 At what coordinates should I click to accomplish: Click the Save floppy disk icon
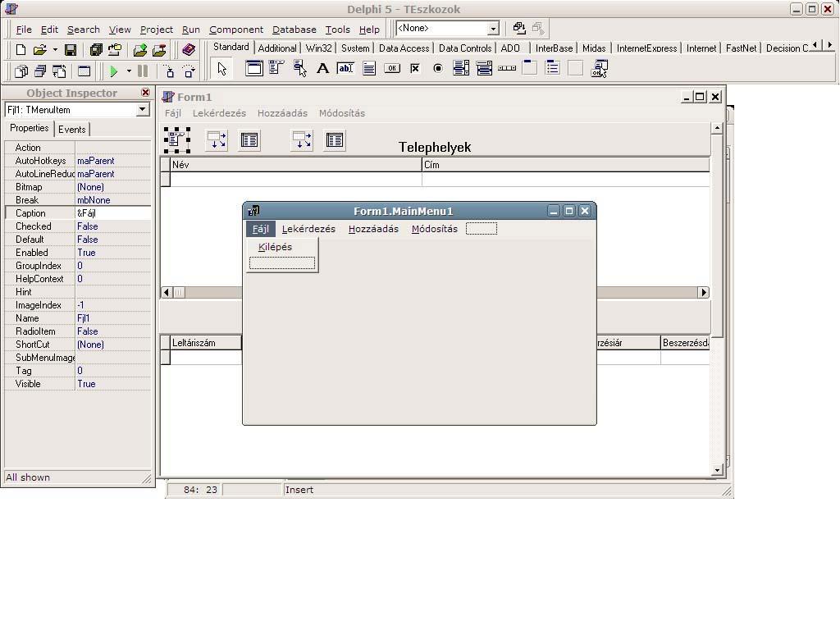[71, 50]
